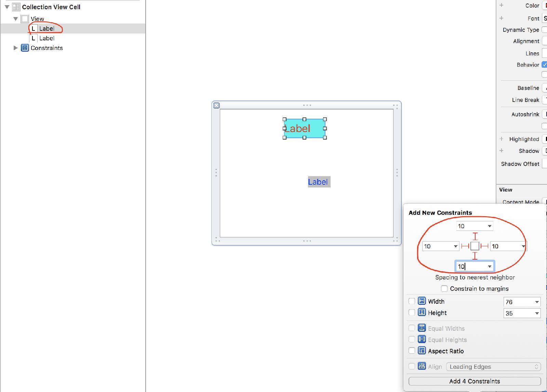Select the blue Label on the canvas
Screen dimensions: 547x392
319,182
